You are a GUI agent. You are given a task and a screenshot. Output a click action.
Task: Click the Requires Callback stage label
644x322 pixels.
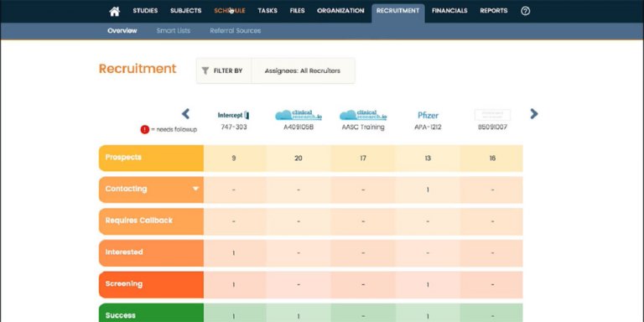click(151, 221)
